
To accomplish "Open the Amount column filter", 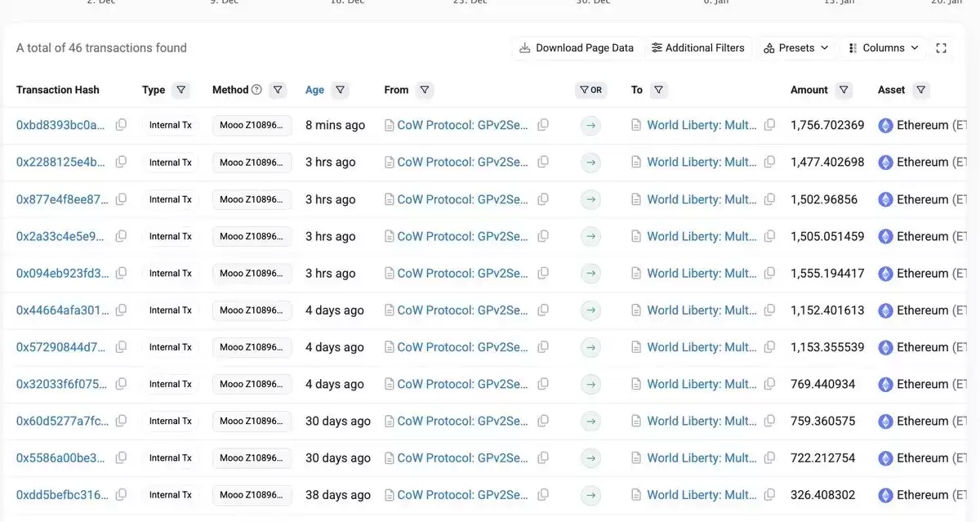I will [844, 90].
